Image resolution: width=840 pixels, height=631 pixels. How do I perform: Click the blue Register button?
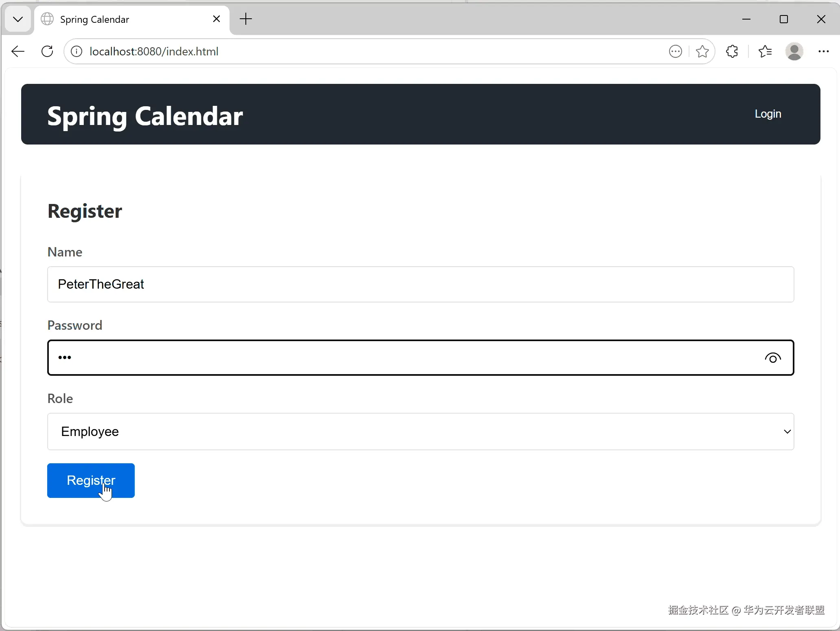pos(91,480)
